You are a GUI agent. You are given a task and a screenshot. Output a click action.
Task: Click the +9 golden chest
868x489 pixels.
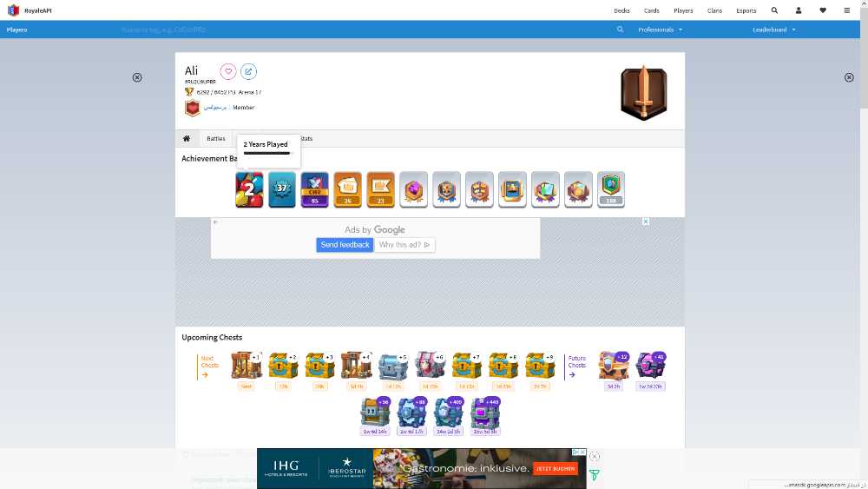click(540, 366)
